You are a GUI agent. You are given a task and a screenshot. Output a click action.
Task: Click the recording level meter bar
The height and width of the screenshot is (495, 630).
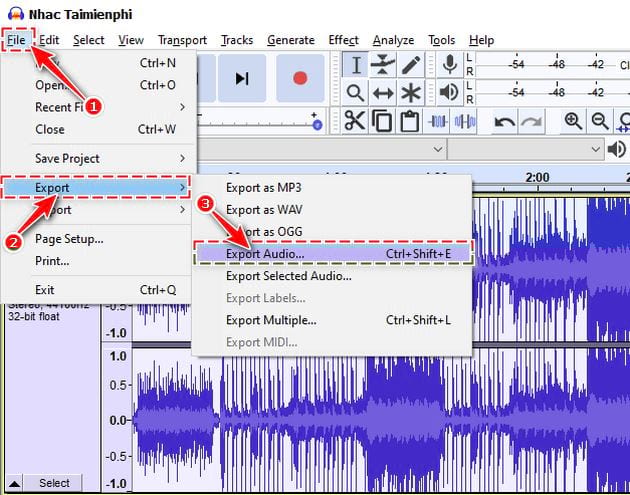pyautogui.click(x=553, y=65)
